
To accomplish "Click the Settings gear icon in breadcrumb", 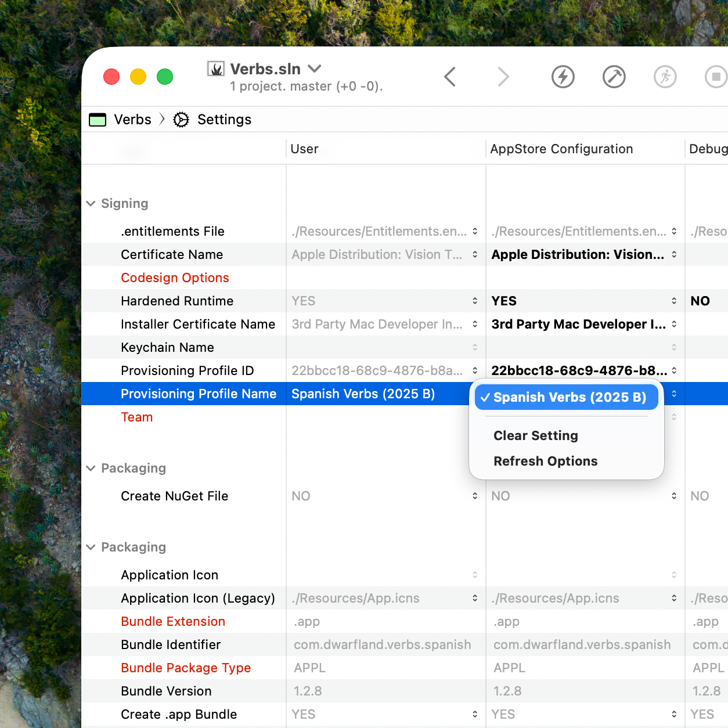I will pyautogui.click(x=181, y=120).
